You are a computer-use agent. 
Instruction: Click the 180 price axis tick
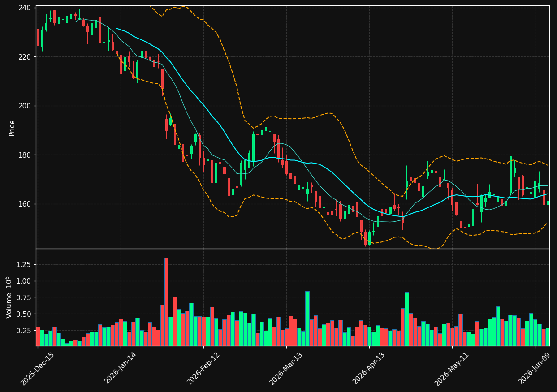25,155
